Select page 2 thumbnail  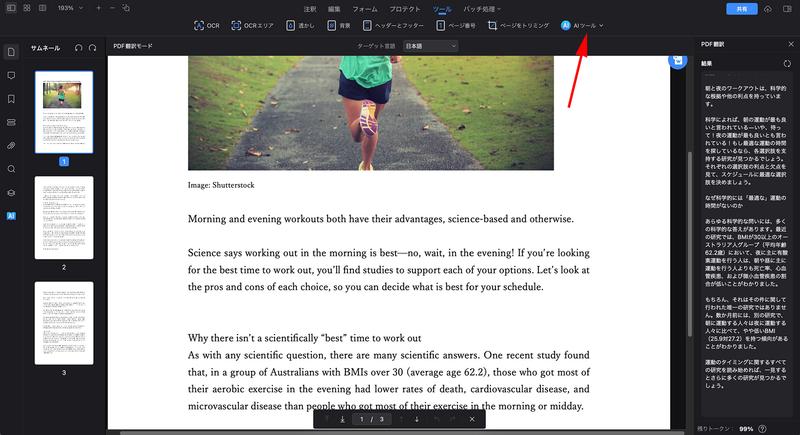pos(64,217)
